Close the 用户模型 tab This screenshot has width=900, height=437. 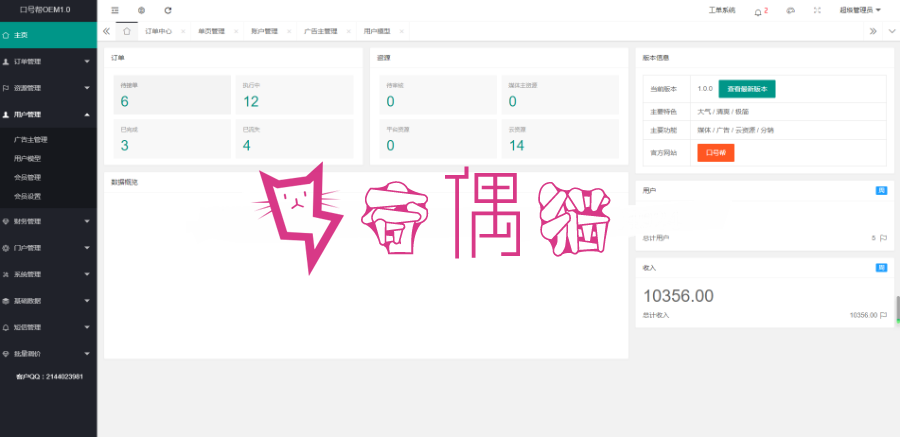pyautogui.click(x=401, y=32)
